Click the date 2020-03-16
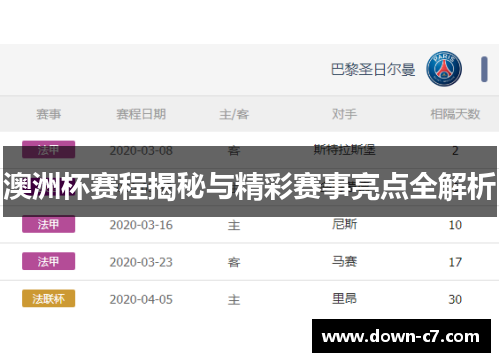Screen dimensions: 500x362 click(x=141, y=225)
